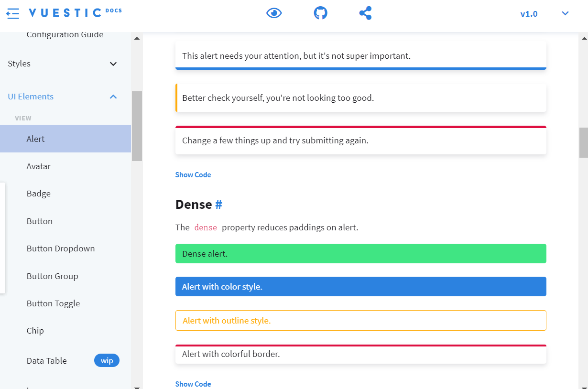Click the main page scrollbar thumb

coord(584,142)
